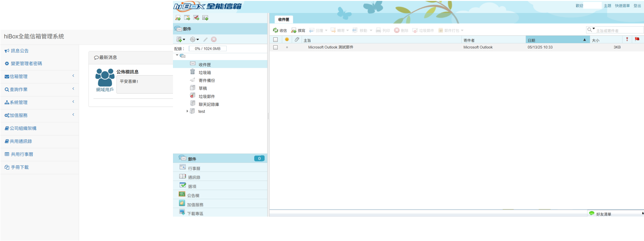
Task: Expand 查詢作業 in admin sidebar
Action: (39, 89)
